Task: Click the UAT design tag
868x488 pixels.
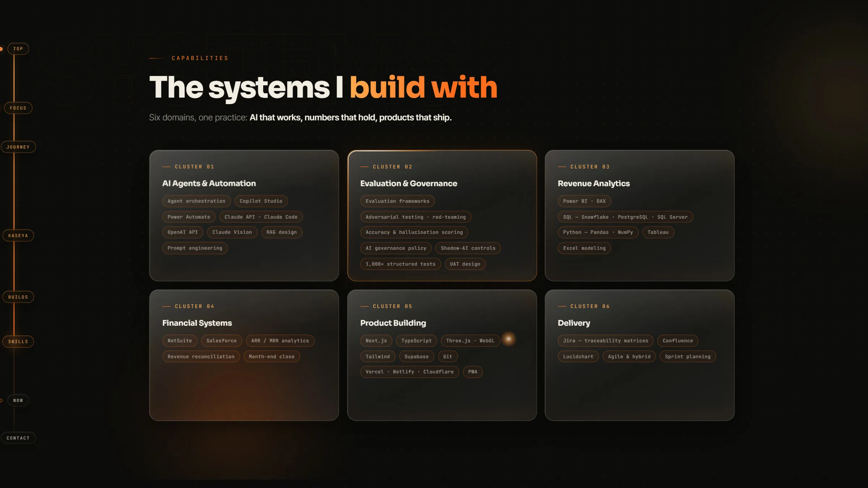Action: click(x=465, y=264)
